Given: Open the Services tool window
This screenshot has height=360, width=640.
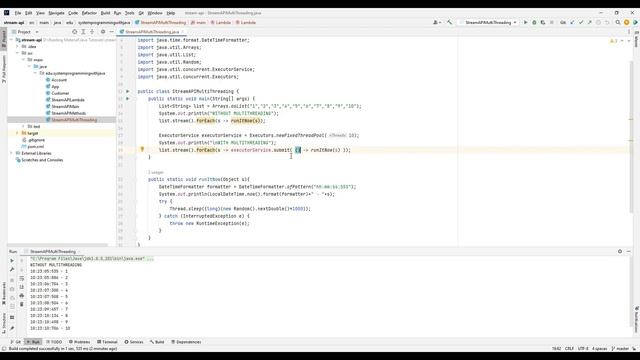Looking at the screenshot, I should [133, 342].
